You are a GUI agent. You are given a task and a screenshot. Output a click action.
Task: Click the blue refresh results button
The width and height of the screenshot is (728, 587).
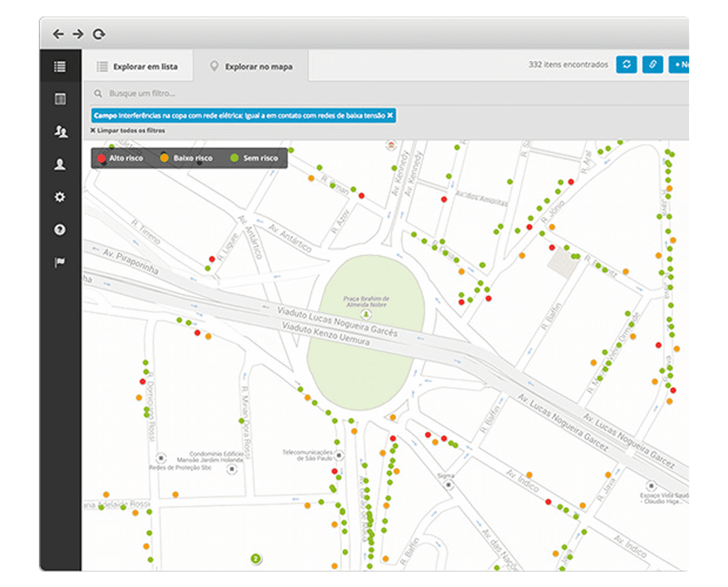click(x=627, y=64)
